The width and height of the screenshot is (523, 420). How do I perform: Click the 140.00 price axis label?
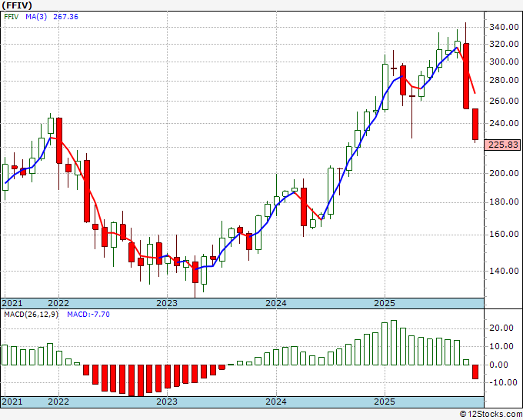[x=504, y=271]
